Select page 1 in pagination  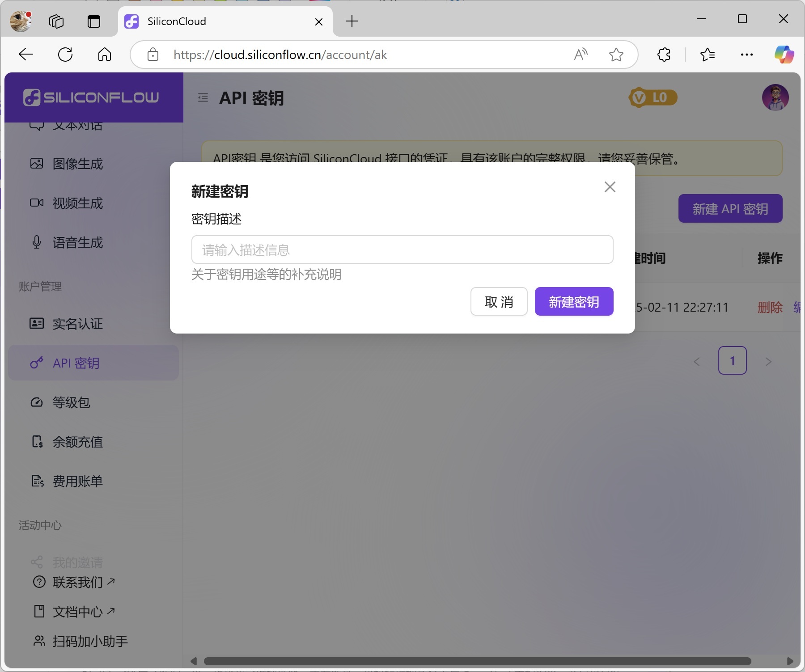coord(733,360)
